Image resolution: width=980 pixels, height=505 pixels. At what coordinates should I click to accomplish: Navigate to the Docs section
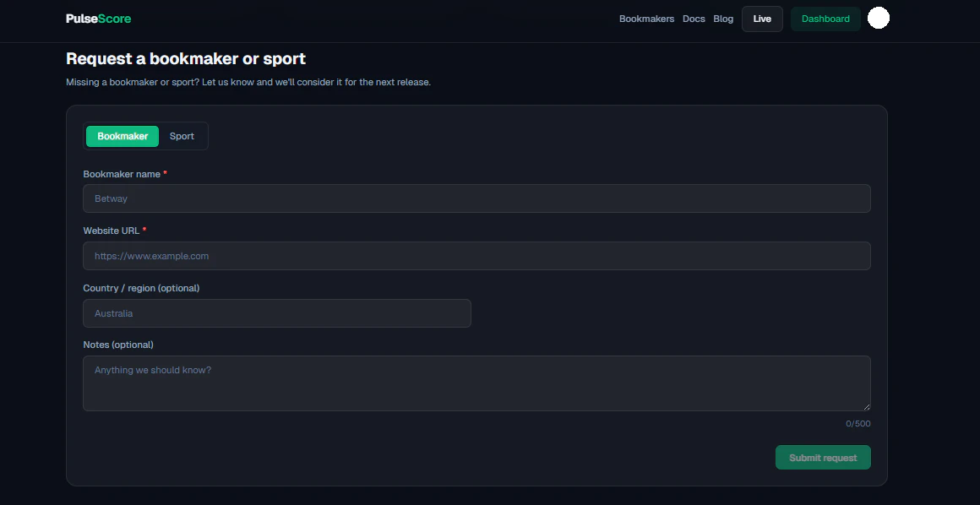(694, 19)
